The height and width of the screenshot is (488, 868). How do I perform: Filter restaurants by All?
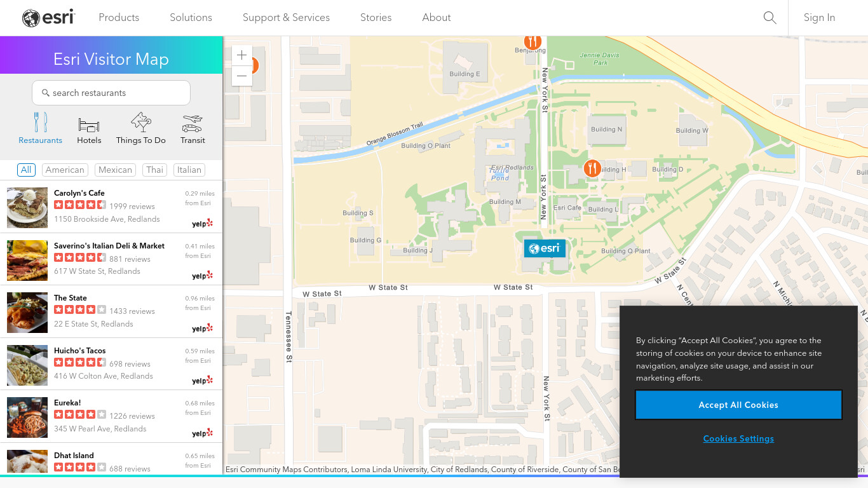point(26,170)
